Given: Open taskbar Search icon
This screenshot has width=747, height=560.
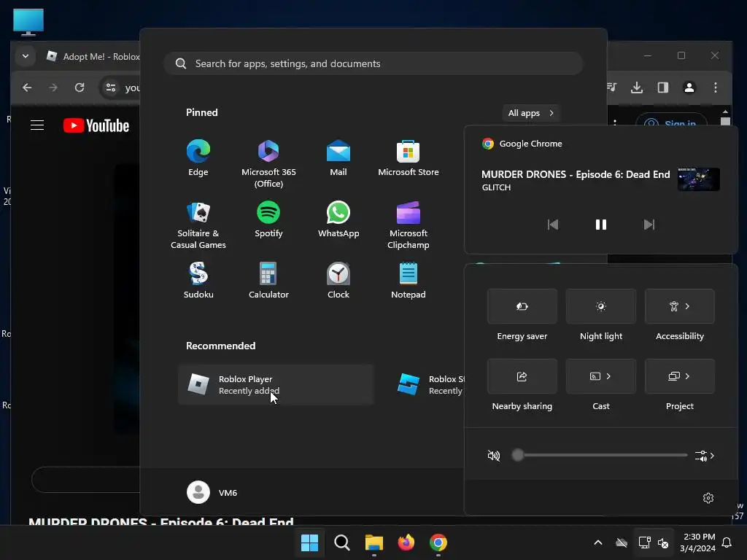Looking at the screenshot, I should 341,542.
